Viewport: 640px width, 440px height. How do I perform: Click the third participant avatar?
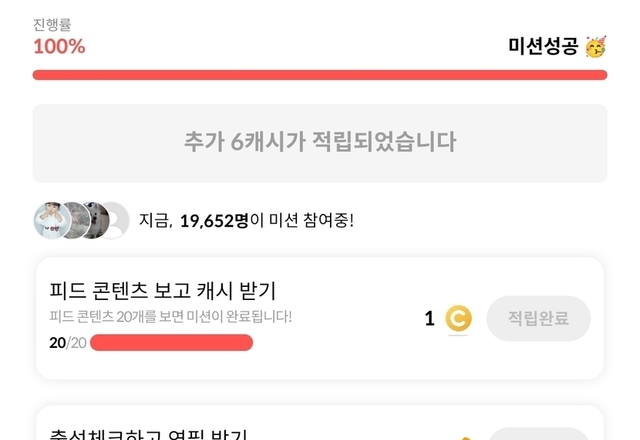pyautogui.click(x=96, y=220)
